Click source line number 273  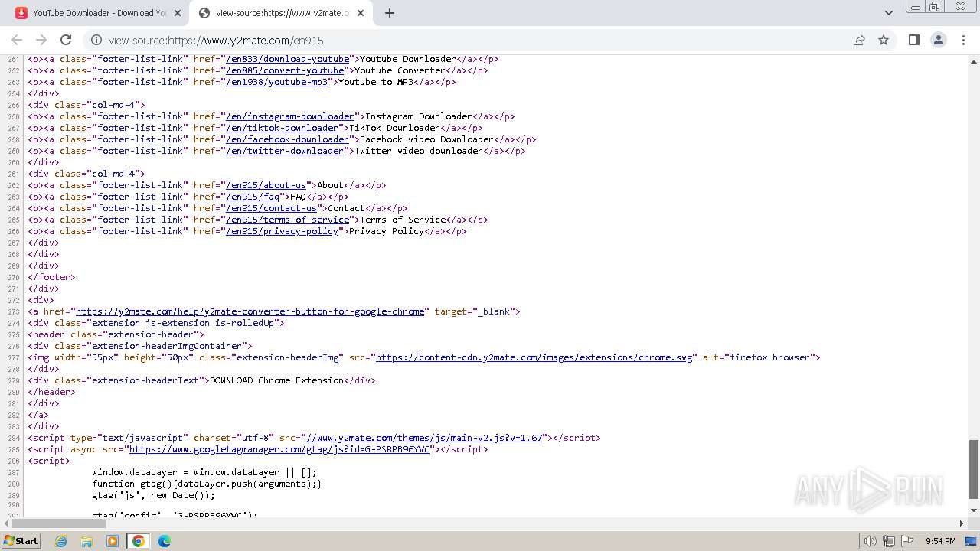coord(13,311)
